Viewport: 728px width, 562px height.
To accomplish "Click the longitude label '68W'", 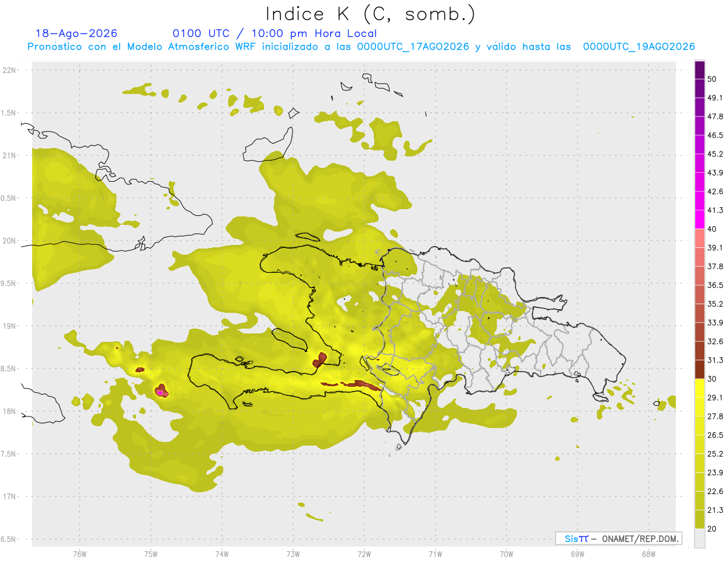I will click(x=648, y=554).
